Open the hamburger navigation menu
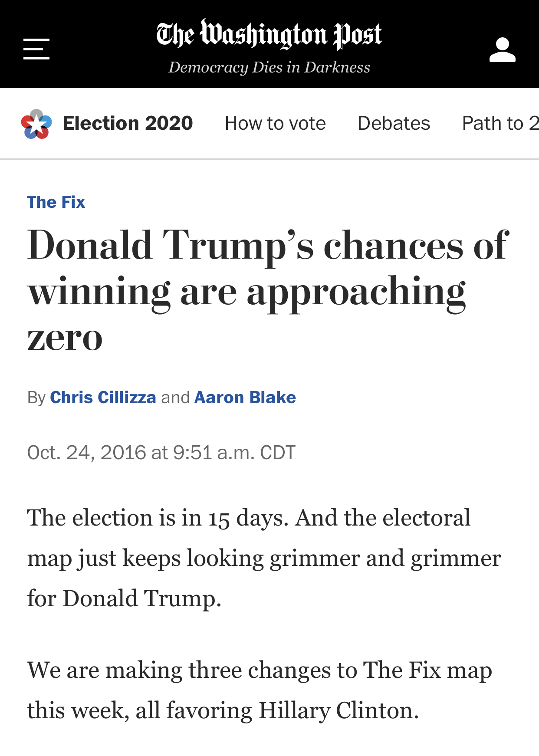 pos(36,49)
